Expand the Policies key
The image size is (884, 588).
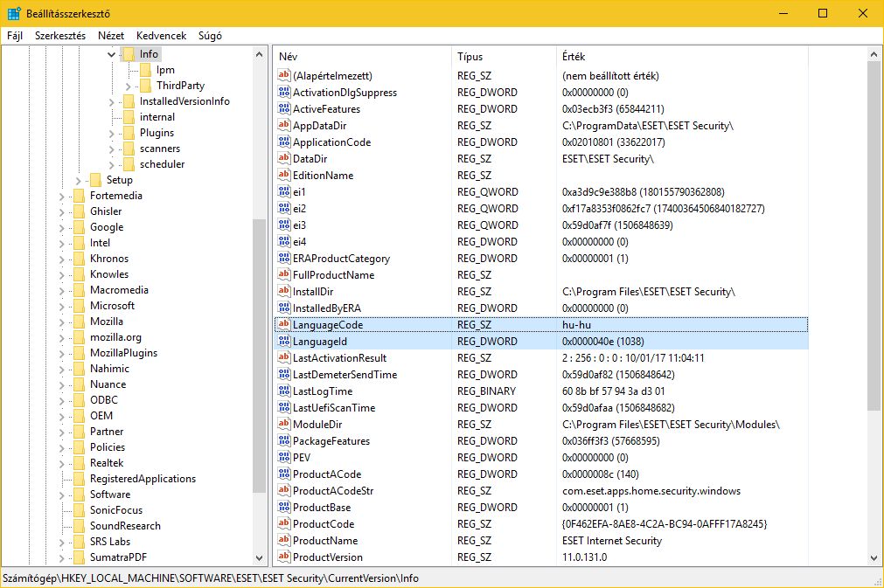(x=61, y=447)
